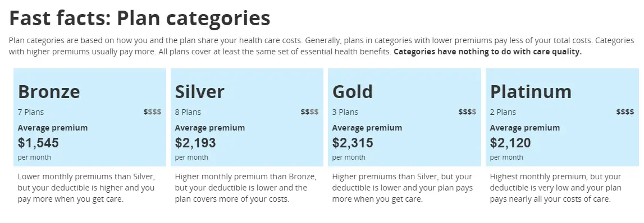Open the 7 Plans count under Bronze
Screen dimensions: 644x223
click(31, 112)
